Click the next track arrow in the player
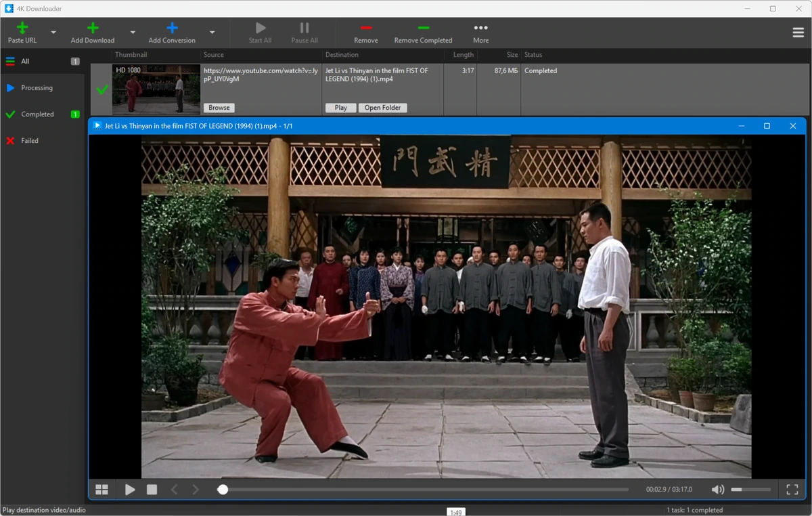Screen dimensions: 812x516 pyautogui.click(x=196, y=490)
